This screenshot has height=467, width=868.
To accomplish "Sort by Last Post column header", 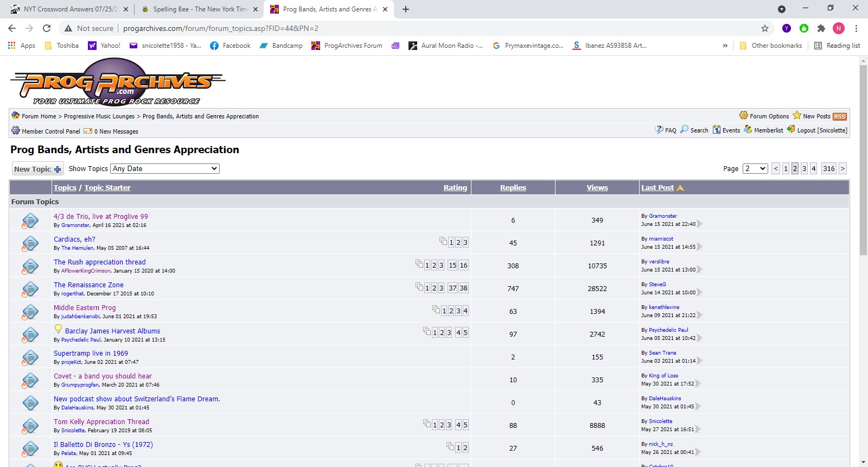I will [x=658, y=187].
